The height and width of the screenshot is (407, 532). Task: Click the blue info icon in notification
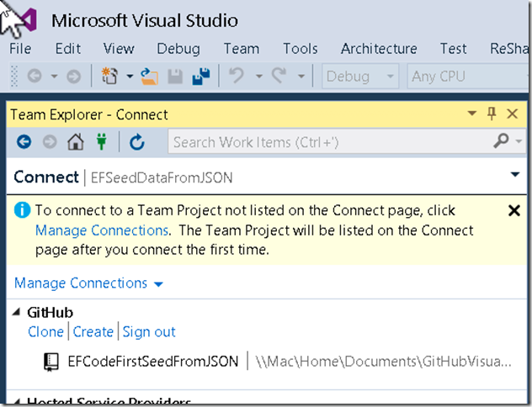click(23, 210)
